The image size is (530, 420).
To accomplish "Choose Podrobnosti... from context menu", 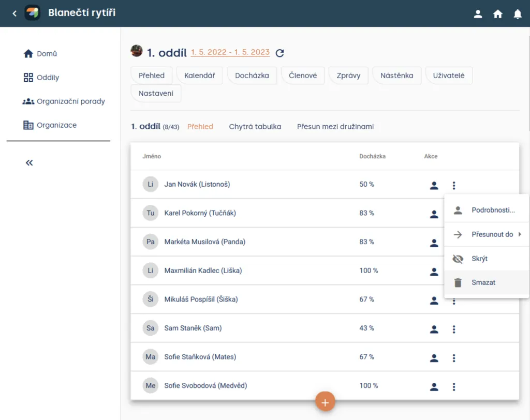I will tap(487, 210).
